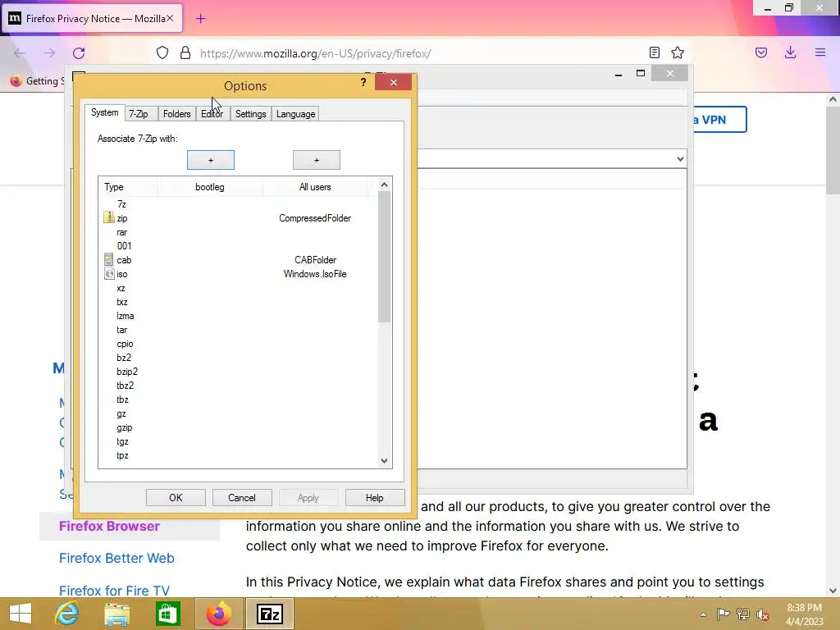Click the plus button above All users

click(x=317, y=160)
